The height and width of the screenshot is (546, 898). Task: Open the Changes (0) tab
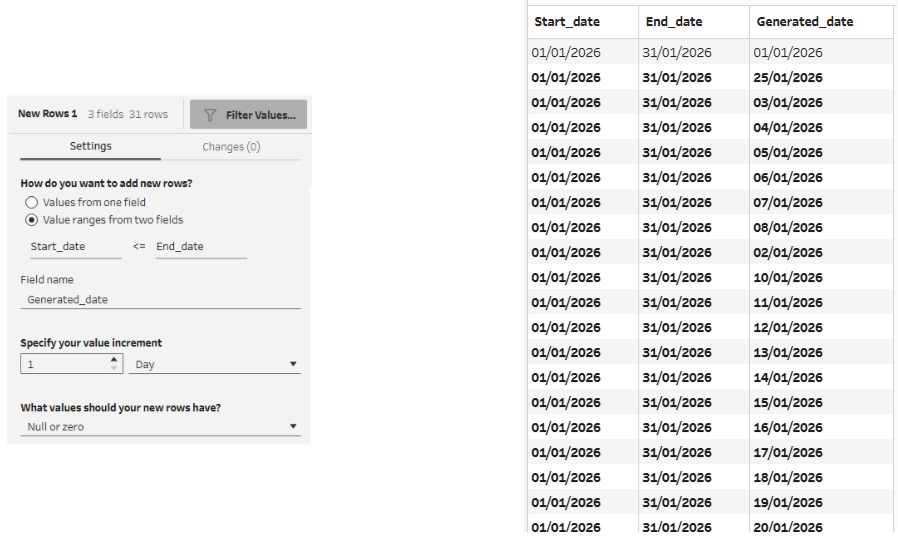231,147
